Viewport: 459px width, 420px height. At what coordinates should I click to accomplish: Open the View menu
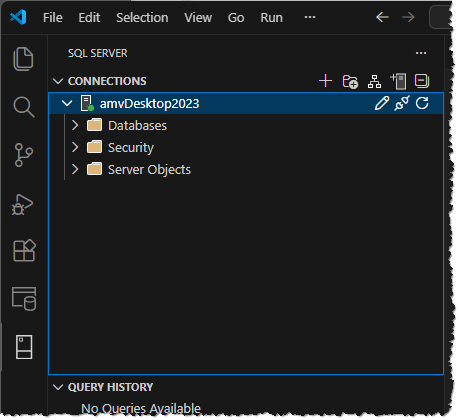[198, 18]
